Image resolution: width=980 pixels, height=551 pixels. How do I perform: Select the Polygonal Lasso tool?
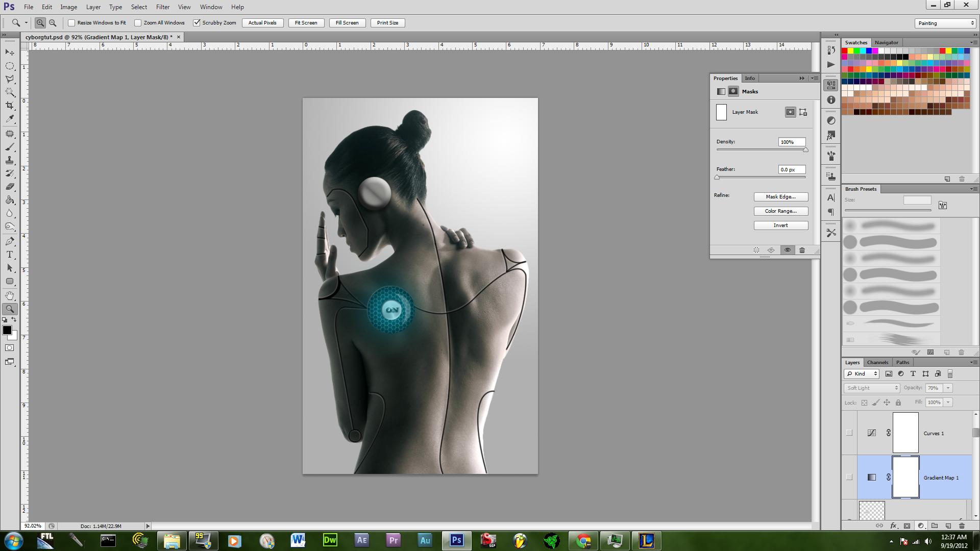[x=10, y=79]
